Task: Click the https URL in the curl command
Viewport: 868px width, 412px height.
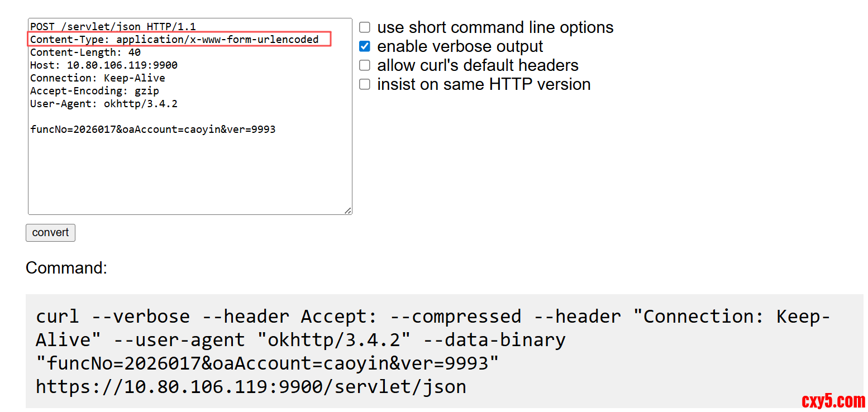Action: (x=251, y=386)
